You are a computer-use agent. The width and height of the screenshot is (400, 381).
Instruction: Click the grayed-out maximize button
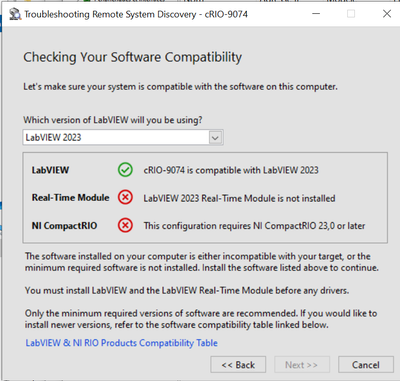351,14
